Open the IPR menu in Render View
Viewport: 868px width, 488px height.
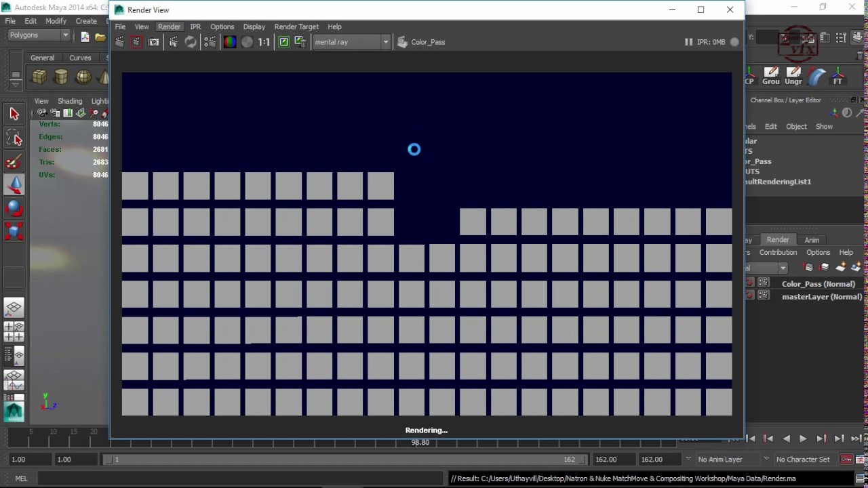point(195,26)
